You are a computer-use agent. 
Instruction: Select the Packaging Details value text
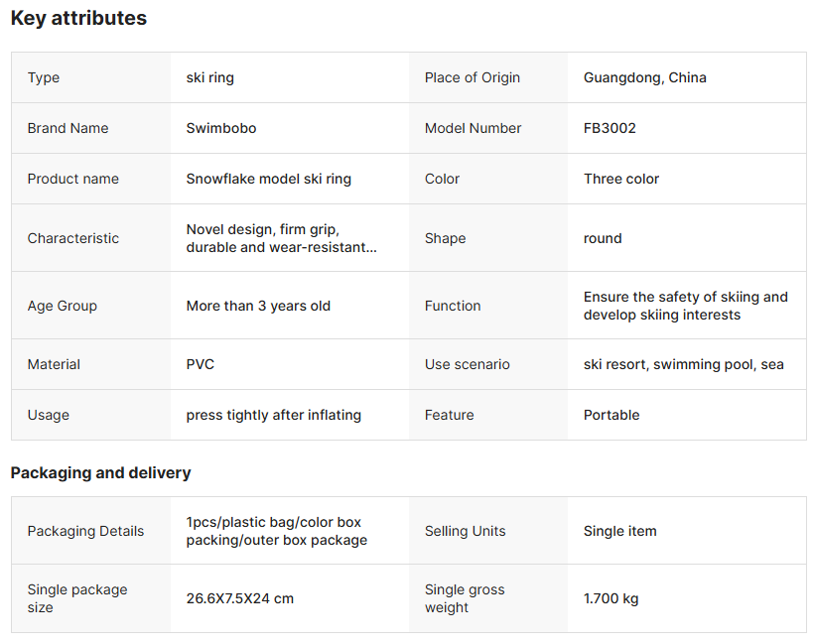coord(276,531)
